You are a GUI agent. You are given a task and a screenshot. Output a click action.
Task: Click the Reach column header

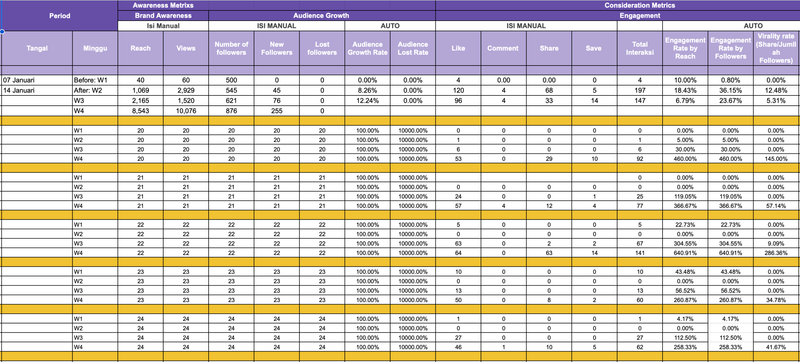140,48
